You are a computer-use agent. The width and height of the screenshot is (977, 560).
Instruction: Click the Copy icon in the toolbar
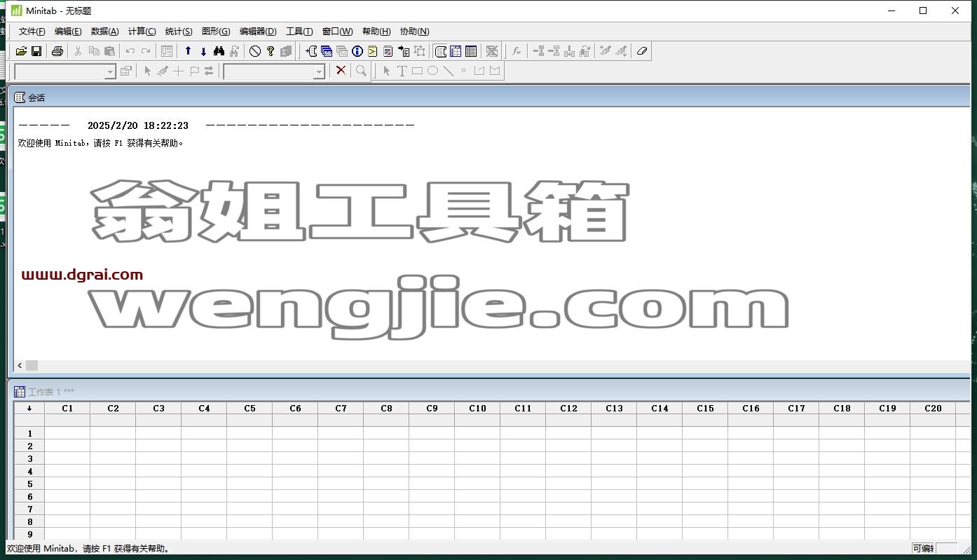[94, 51]
